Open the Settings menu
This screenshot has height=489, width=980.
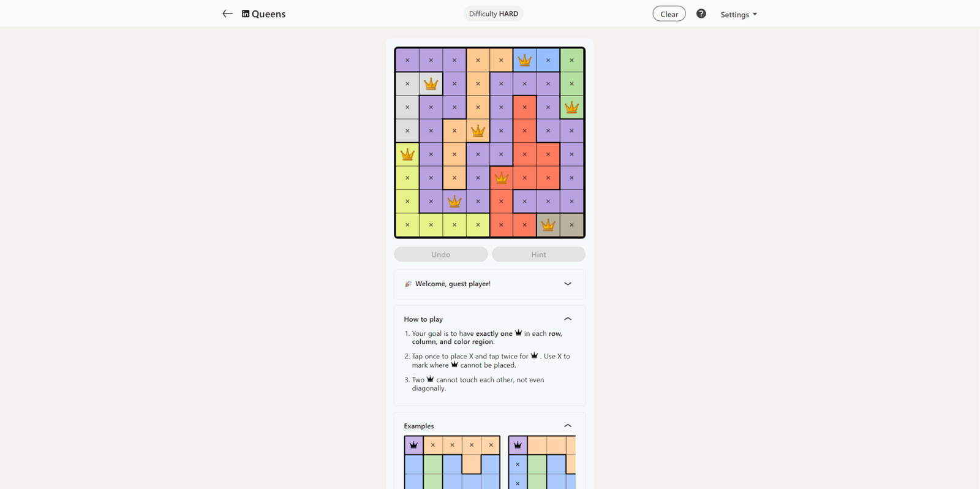coord(739,14)
